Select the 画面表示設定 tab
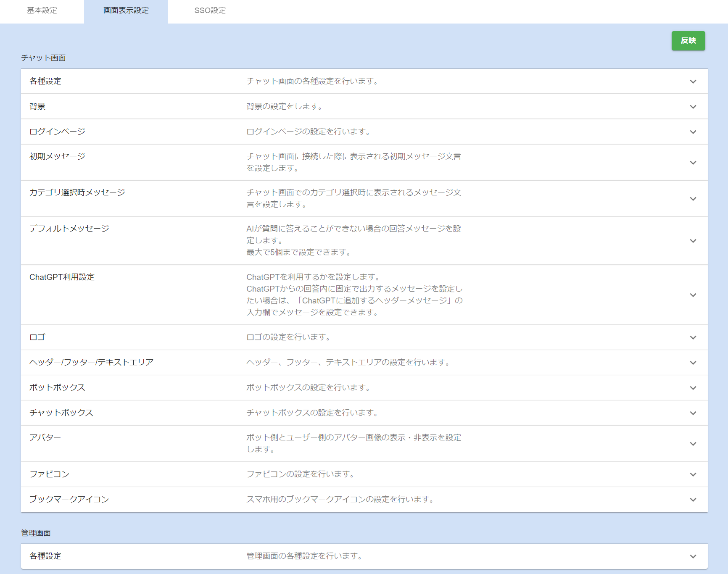 126,11
